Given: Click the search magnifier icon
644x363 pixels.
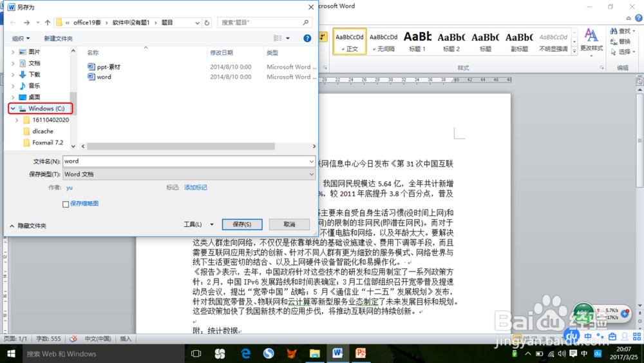Looking at the screenshot, I should (305, 23).
